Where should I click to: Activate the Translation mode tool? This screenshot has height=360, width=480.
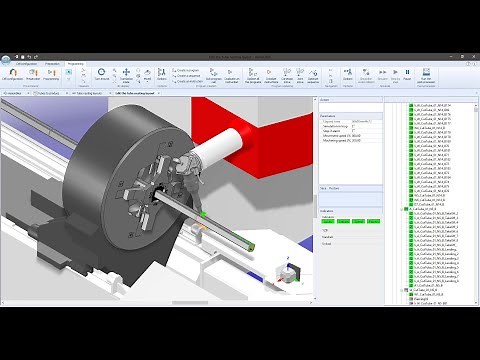point(126,76)
